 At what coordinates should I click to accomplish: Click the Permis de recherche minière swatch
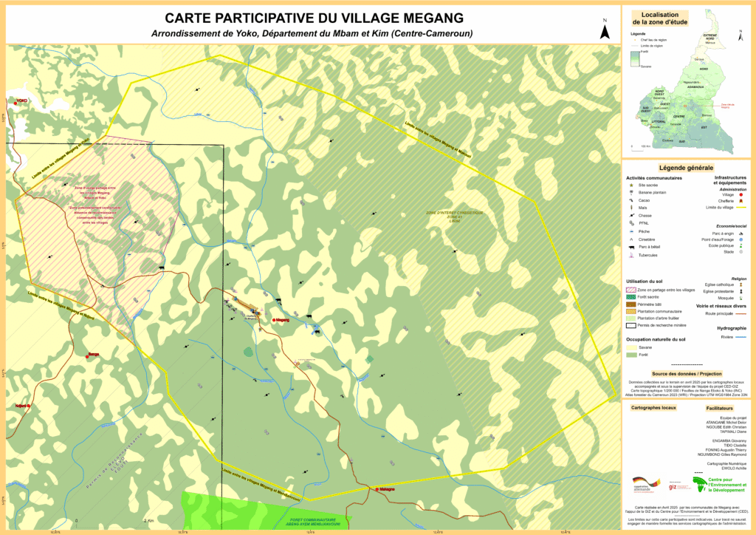(x=630, y=325)
